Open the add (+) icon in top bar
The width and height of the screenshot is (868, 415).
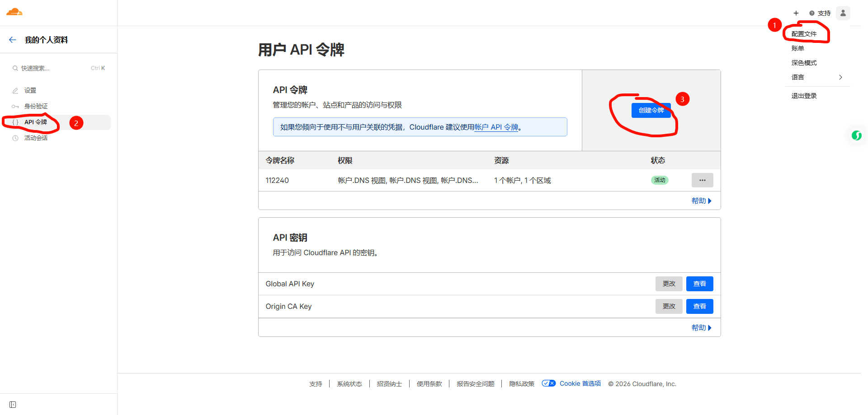pyautogui.click(x=796, y=13)
